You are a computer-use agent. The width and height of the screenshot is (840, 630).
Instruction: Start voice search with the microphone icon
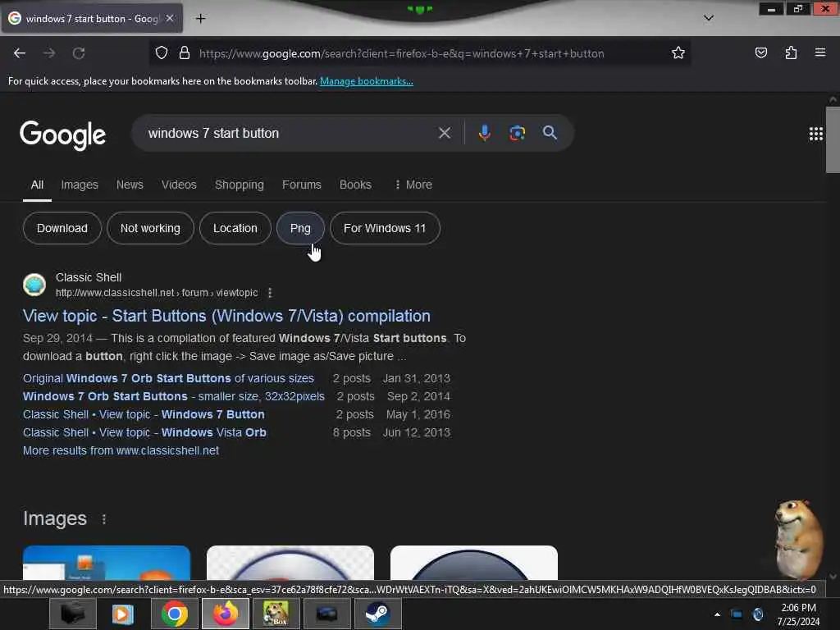click(x=484, y=133)
